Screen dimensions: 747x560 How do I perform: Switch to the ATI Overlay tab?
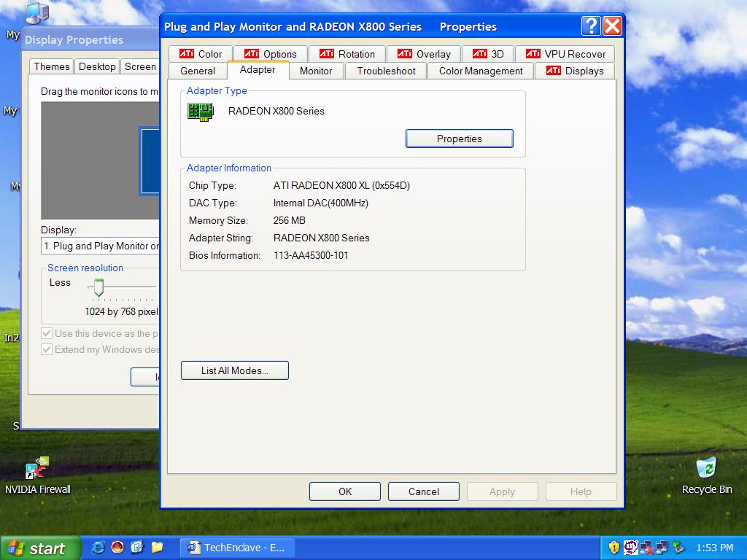[x=424, y=54]
